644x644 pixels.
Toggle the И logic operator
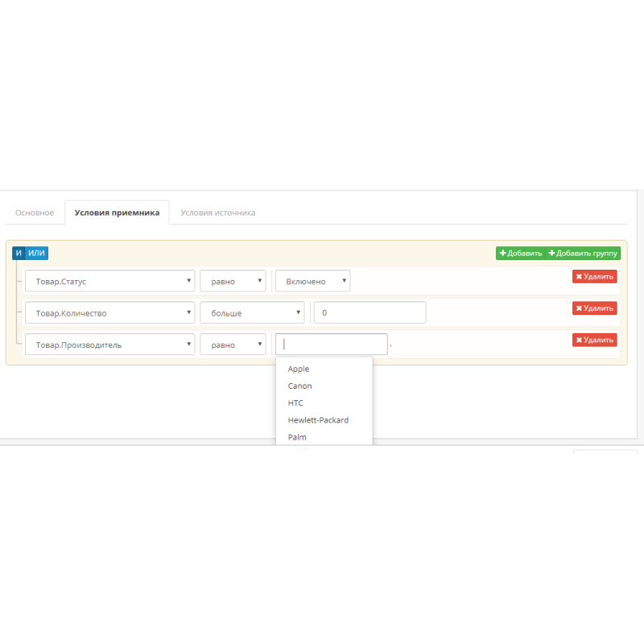click(x=17, y=253)
